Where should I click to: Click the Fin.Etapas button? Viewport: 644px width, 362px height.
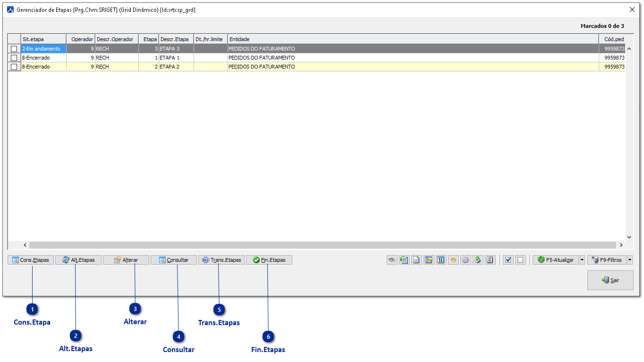tap(269, 260)
